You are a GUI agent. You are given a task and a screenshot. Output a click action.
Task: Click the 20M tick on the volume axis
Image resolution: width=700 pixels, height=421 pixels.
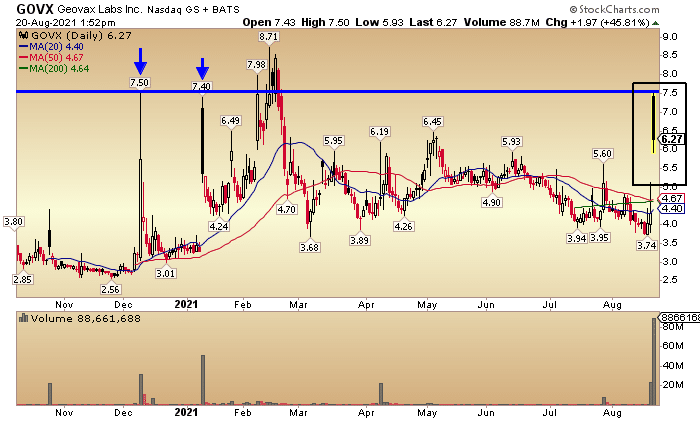tap(673, 385)
